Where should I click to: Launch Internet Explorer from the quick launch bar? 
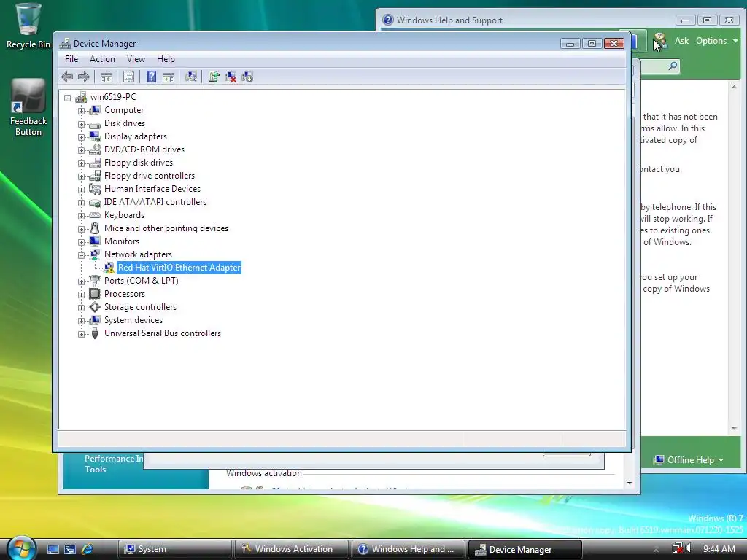coord(88,549)
